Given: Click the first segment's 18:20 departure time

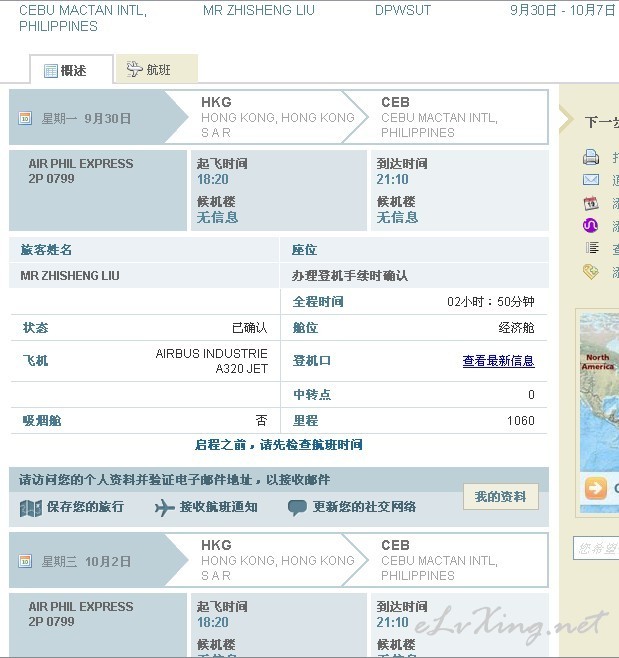Looking at the screenshot, I should click(213, 179).
